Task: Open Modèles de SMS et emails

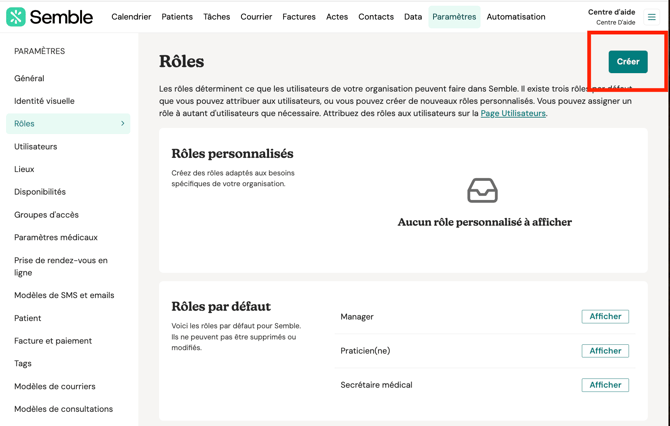Action: (64, 296)
